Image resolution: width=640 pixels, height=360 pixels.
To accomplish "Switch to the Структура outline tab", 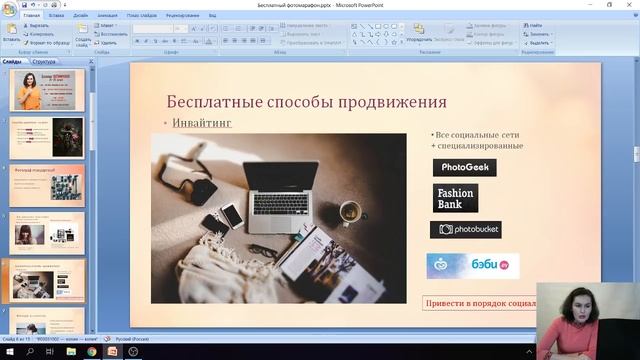I will [x=44, y=62].
